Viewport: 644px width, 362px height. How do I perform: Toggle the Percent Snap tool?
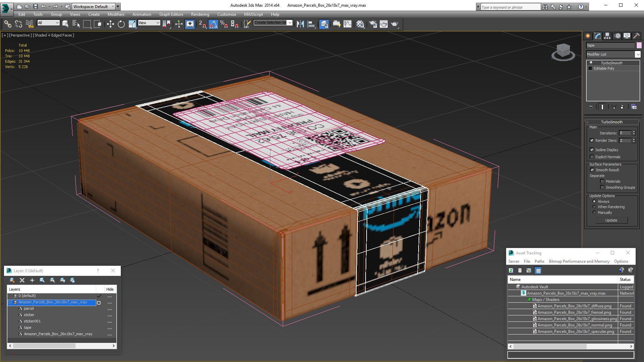click(224, 24)
